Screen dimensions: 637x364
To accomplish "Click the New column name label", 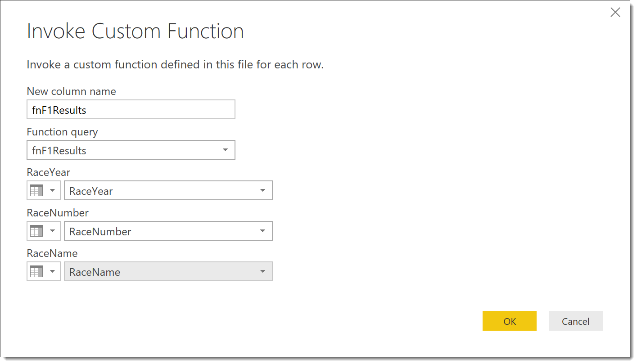I will [71, 91].
